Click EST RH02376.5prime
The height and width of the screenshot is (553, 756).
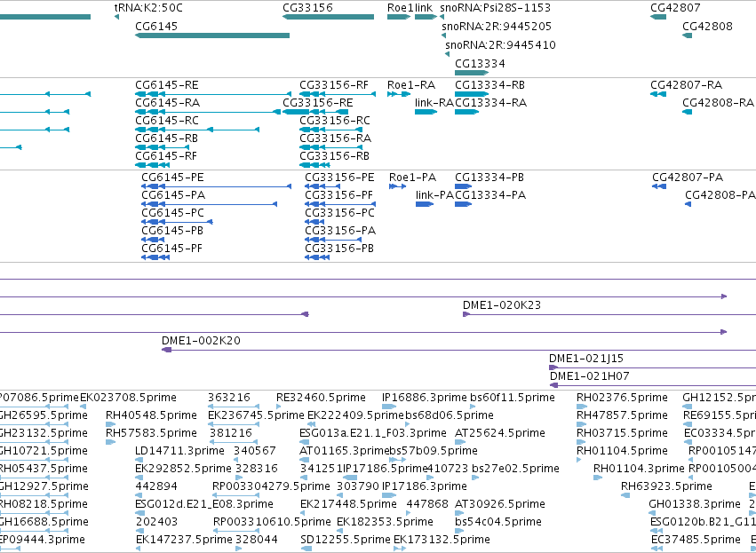click(582, 407)
